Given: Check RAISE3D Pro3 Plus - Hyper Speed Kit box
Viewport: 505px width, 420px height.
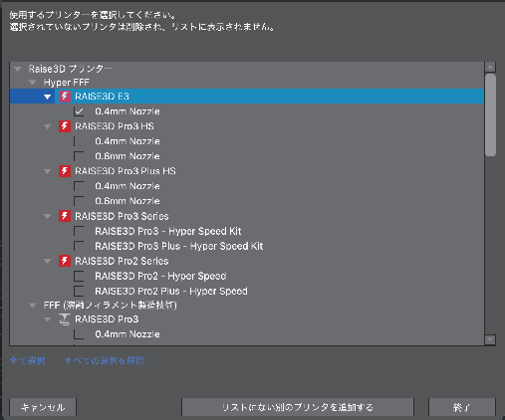Looking at the screenshot, I should tap(79, 246).
